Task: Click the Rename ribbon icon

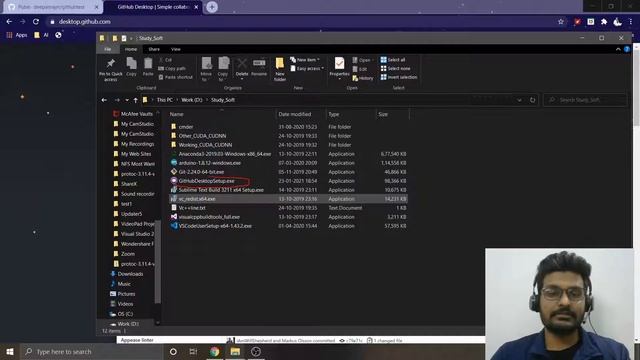Action: pyautogui.click(x=259, y=67)
